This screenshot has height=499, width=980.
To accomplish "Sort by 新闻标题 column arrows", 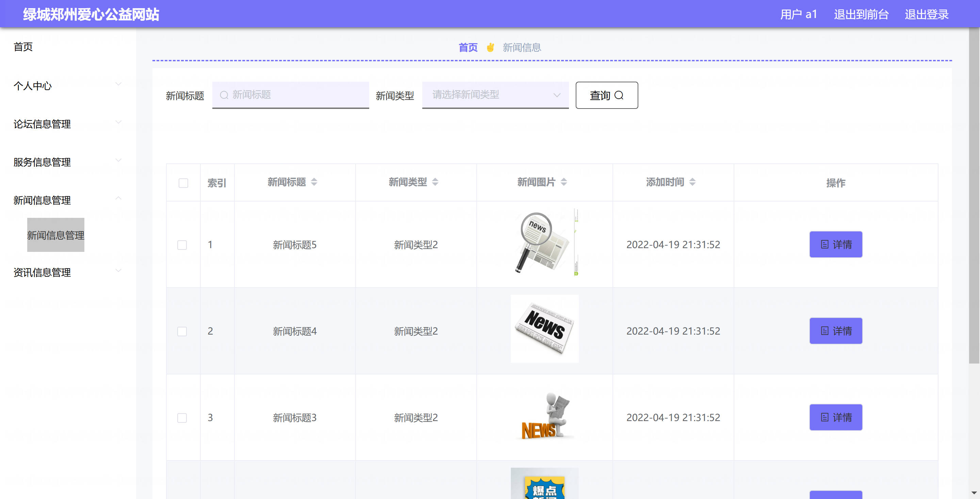I will (x=314, y=182).
